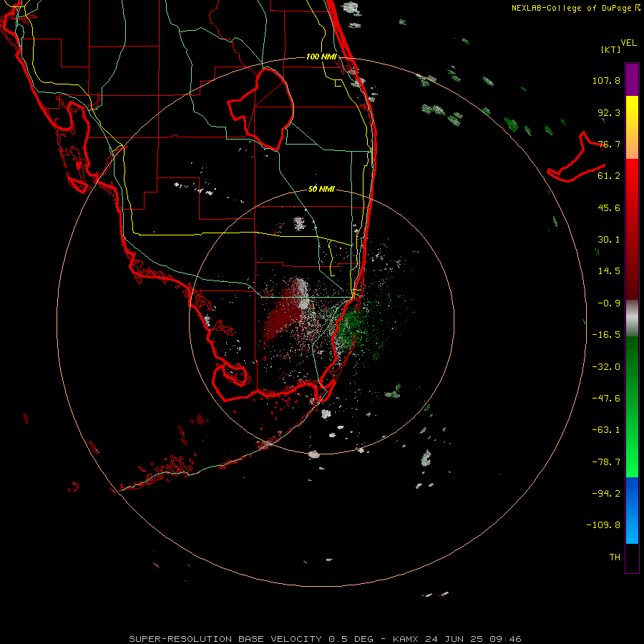Click the 45.6 velocity scale value
This screenshot has width=644, height=644.
point(609,208)
